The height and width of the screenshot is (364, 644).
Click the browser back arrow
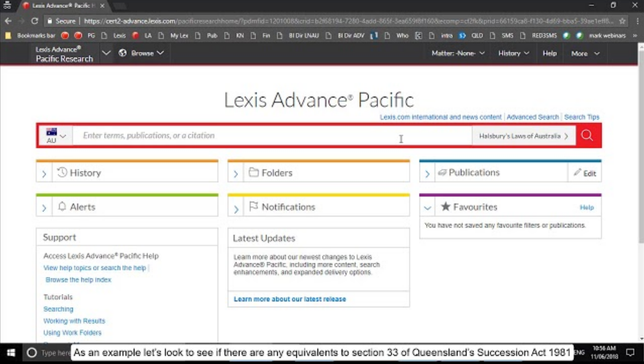8,21
